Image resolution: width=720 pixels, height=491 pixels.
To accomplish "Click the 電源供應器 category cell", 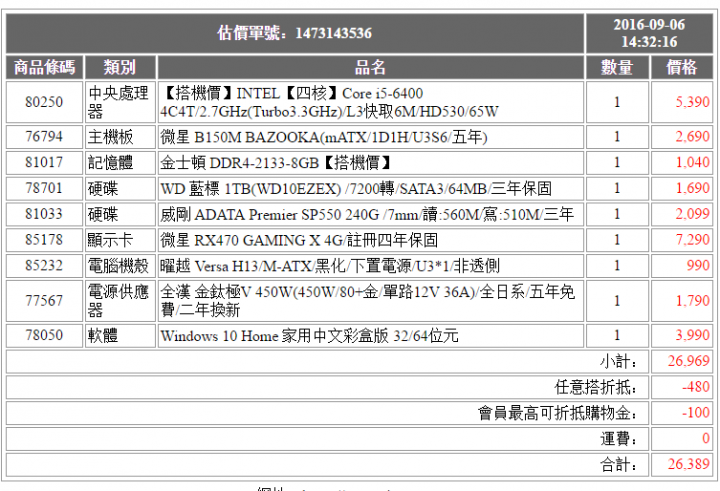I will [x=120, y=300].
